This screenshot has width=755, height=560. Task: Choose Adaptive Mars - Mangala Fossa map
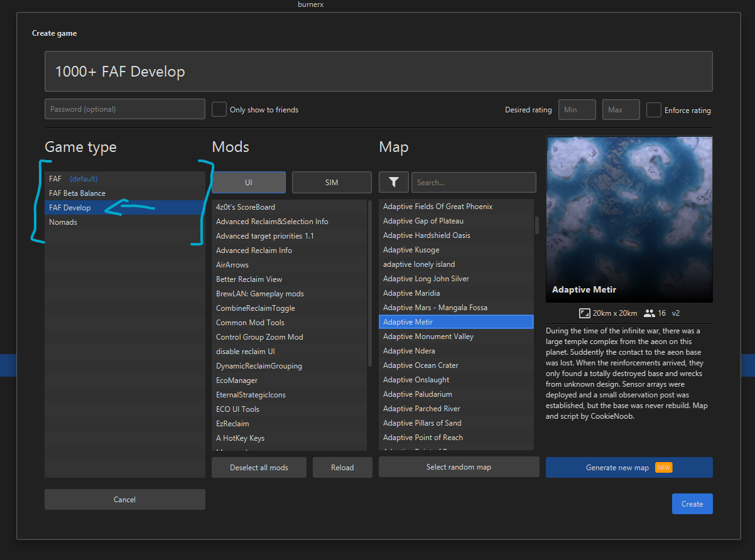pos(456,308)
